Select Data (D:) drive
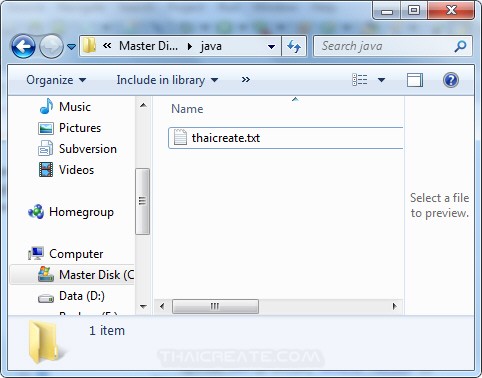Screen dimensions: 482x378 tap(82, 296)
